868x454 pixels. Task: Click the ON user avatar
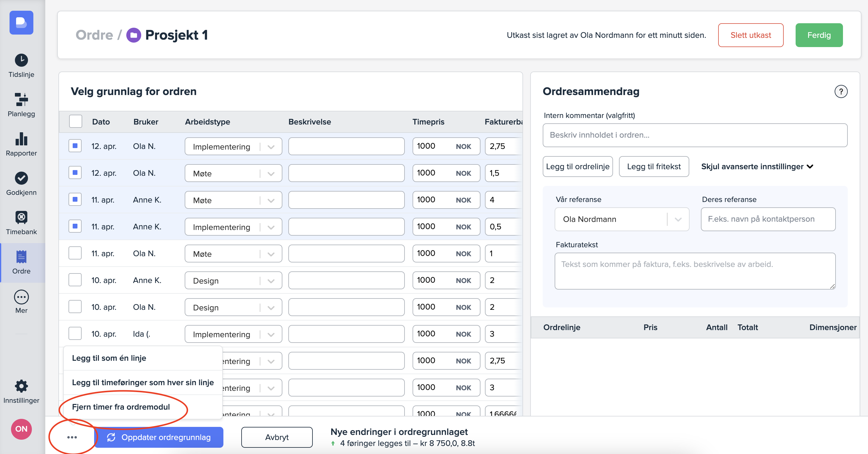click(21, 429)
